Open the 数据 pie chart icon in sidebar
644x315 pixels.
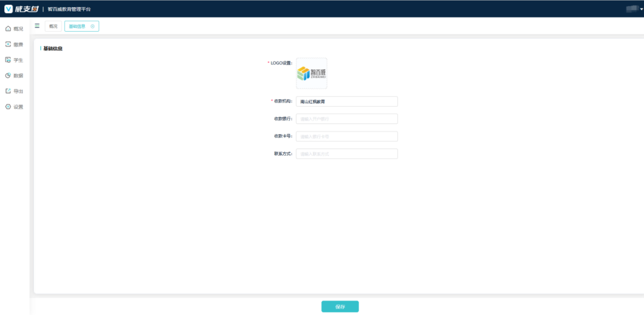click(8, 76)
